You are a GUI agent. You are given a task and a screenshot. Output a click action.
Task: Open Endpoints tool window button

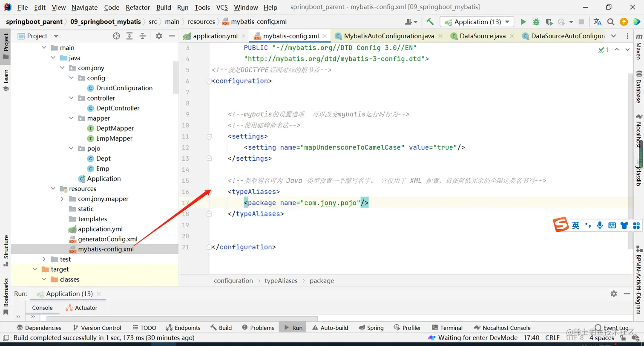click(x=183, y=328)
